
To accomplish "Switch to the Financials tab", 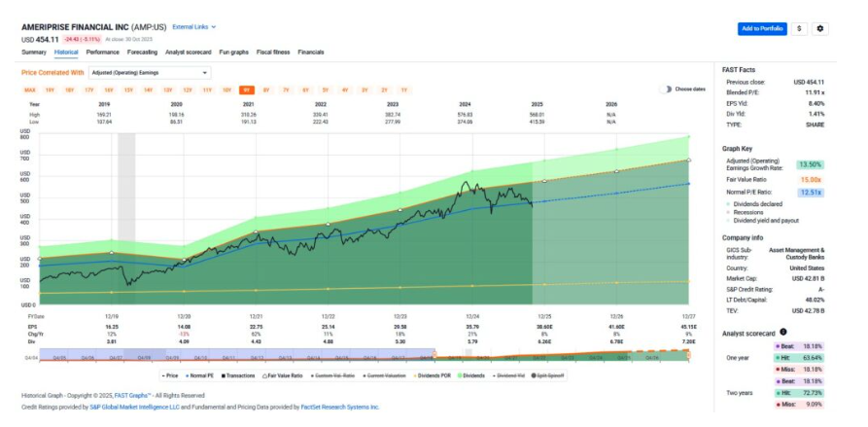I will (x=310, y=53).
